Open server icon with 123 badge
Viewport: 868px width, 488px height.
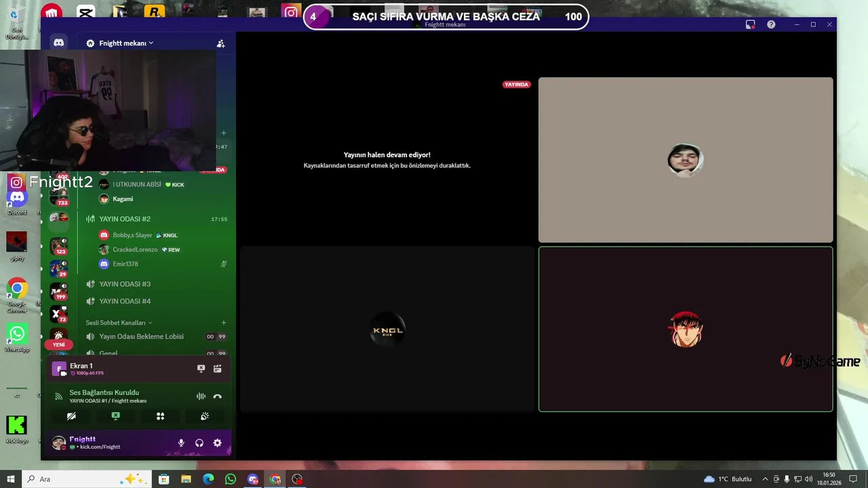pos(59,245)
